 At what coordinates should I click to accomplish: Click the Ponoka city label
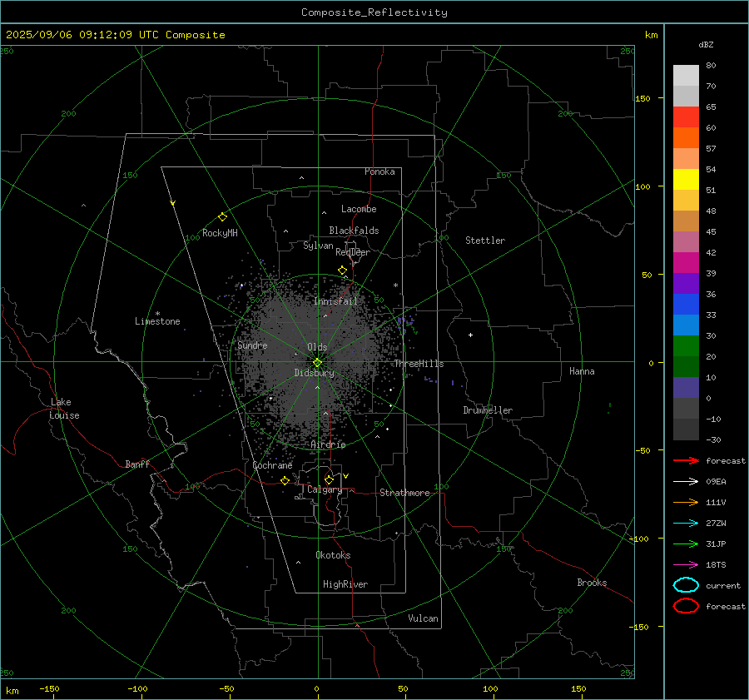pyautogui.click(x=379, y=171)
